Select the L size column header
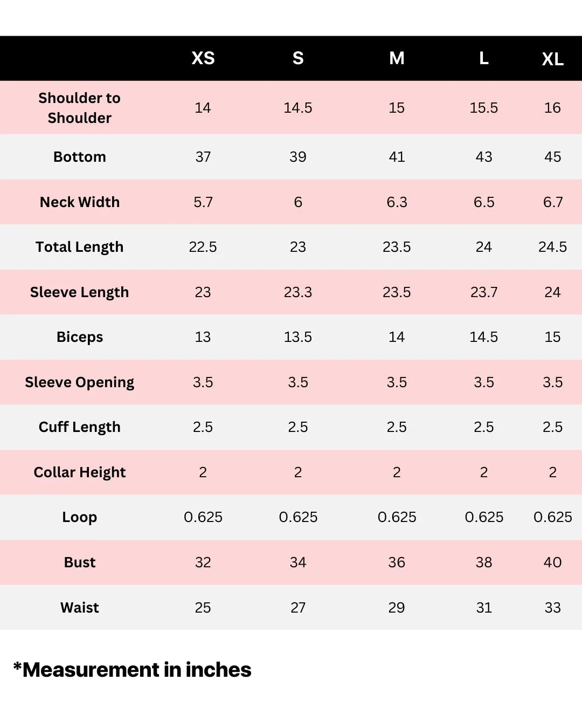Screen dimensions: 582x728 coord(484,58)
